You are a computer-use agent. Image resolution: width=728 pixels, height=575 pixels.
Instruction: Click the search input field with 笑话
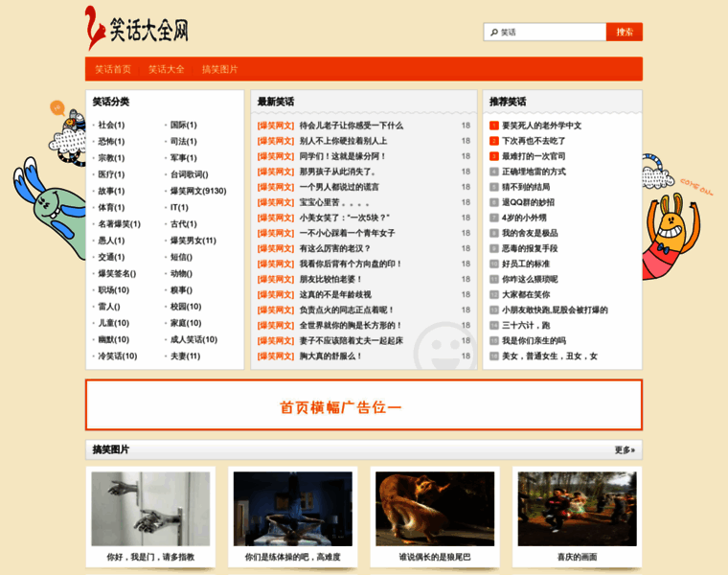click(x=545, y=32)
